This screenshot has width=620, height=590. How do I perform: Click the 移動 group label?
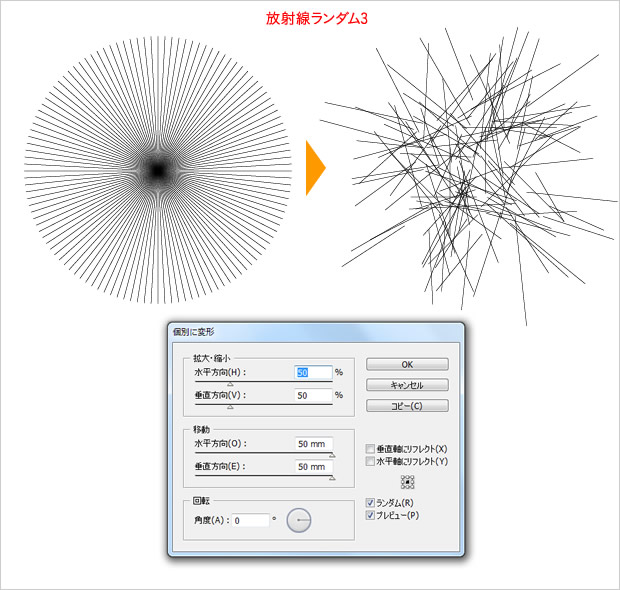tap(201, 429)
